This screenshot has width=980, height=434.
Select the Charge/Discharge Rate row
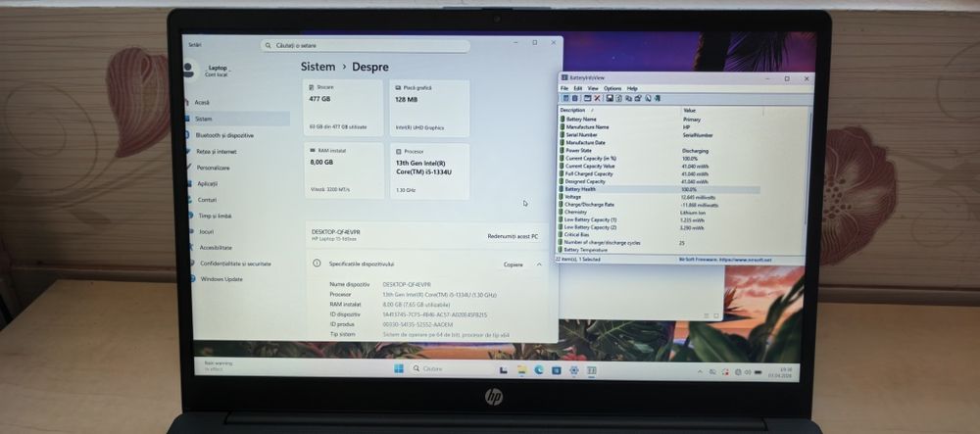pyautogui.click(x=660, y=204)
